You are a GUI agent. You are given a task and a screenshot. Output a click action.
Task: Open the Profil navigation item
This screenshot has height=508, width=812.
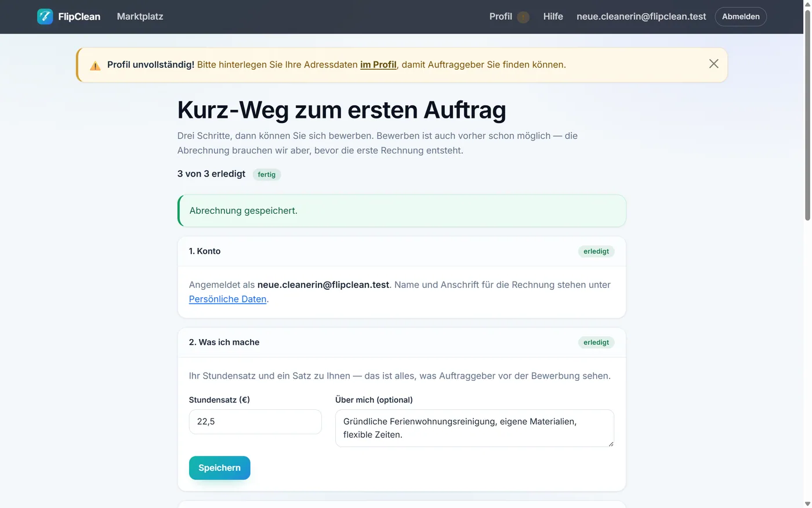click(x=501, y=17)
